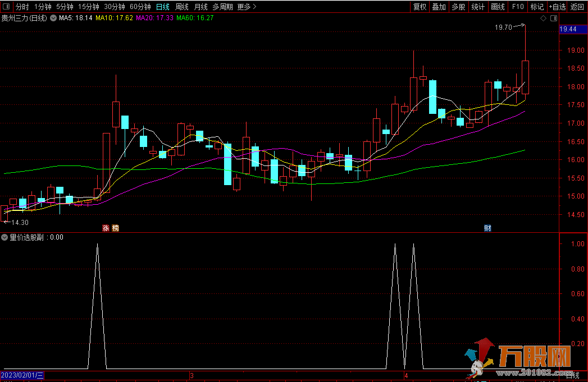Click the 19.00 price axis label
Image resolution: width=588 pixels, height=382 pixels.
coord(576,50)
